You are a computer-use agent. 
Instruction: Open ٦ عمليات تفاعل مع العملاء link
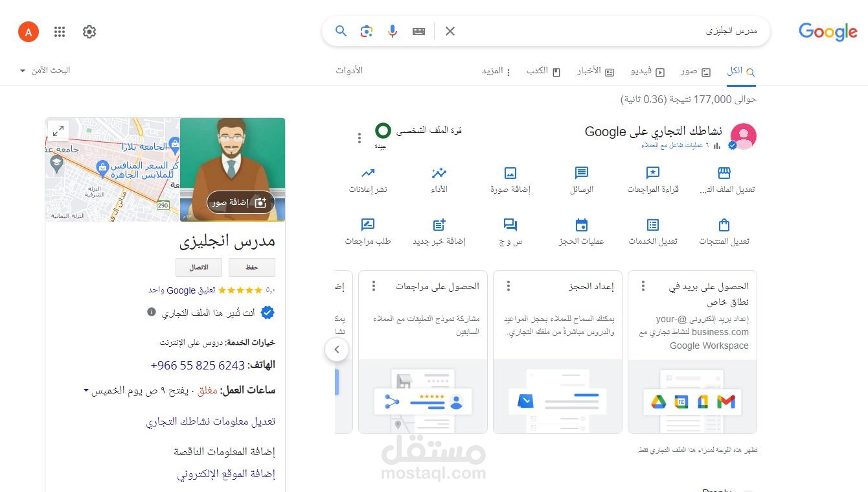click(676, 146)
